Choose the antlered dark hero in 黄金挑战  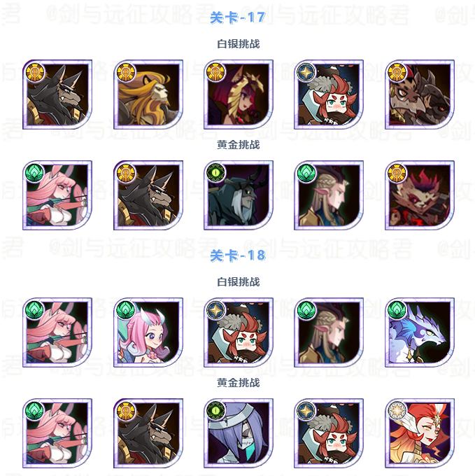pos(239,195)
